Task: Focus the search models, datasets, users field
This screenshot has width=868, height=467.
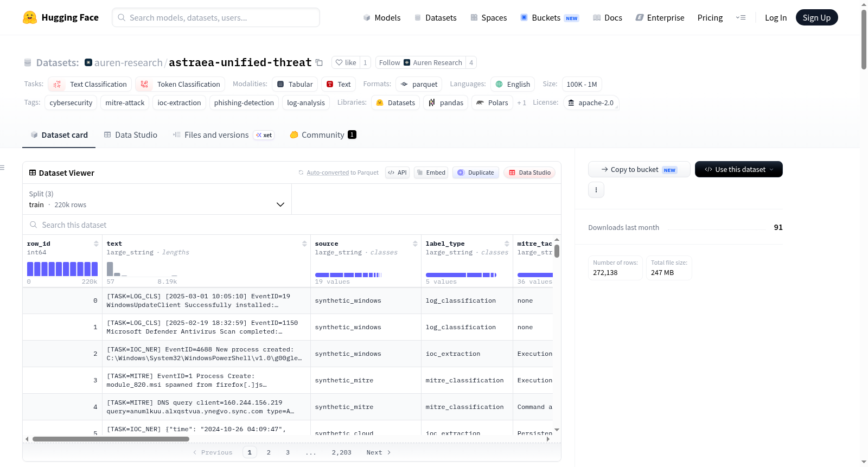Action: [216, 17]
